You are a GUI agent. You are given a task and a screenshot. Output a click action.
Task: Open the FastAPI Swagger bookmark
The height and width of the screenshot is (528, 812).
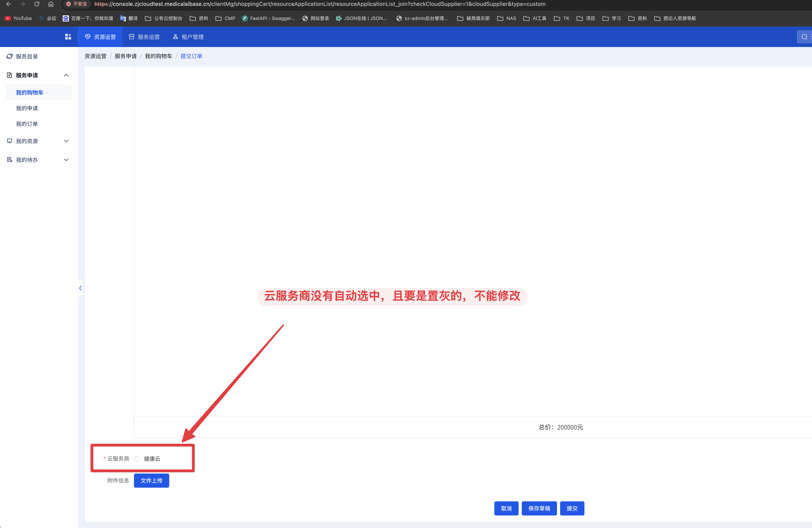click(268, 18)
